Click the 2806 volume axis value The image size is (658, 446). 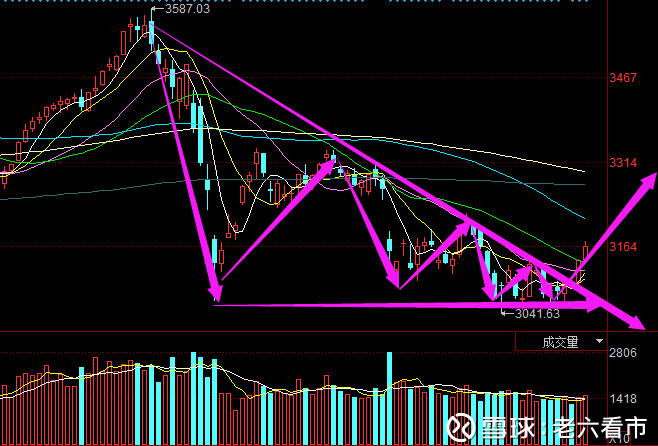[623, 353]
